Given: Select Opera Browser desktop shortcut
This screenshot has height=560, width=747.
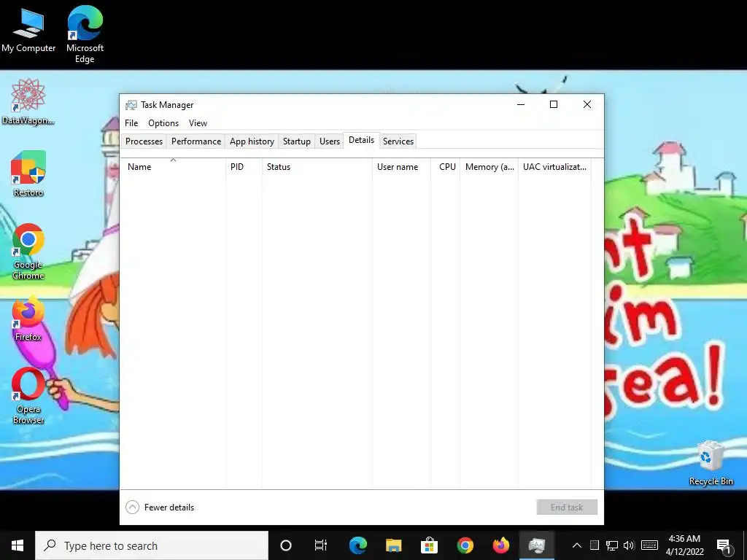Looking at the screenshot, I should click(28, 396).
